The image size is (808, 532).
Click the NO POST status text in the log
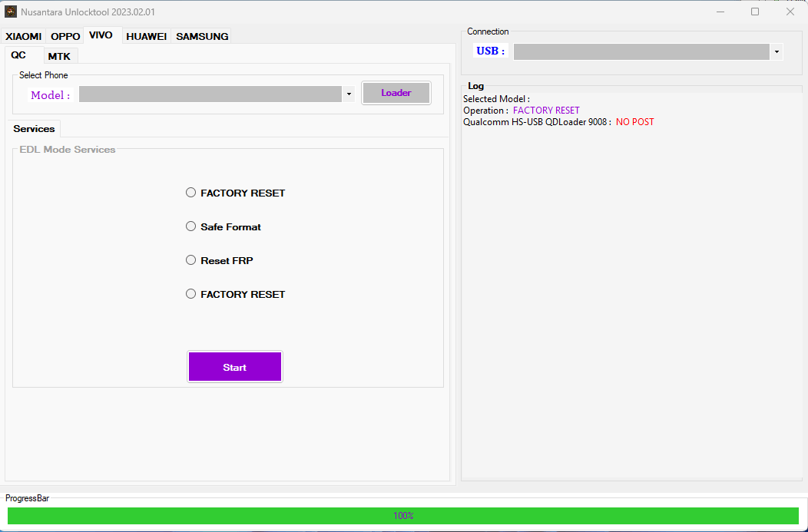click(x=634, y=121)
